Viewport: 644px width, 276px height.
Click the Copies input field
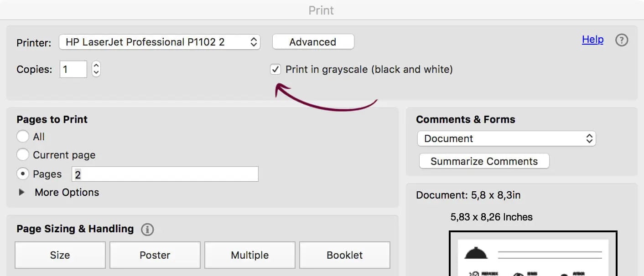(x=73, y=69)
